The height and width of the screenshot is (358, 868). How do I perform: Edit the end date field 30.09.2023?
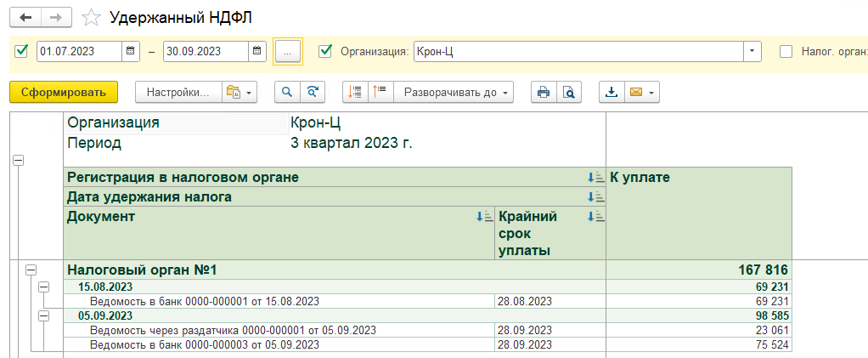coord(206,52)
